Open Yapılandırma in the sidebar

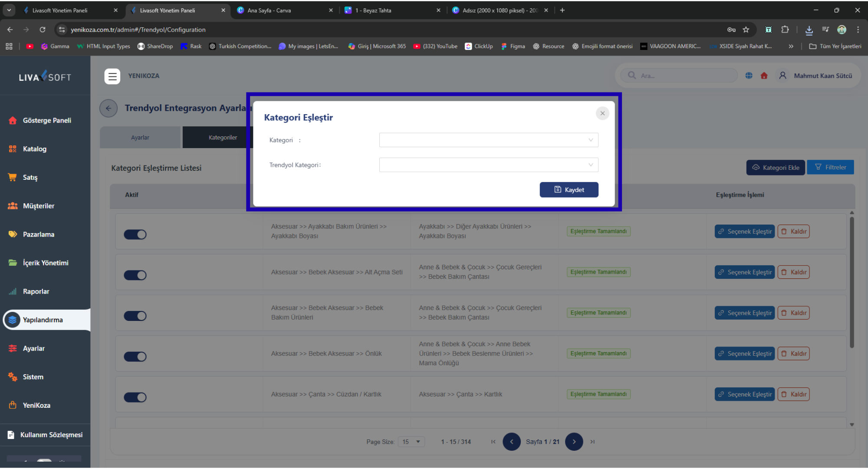(43, 320)
